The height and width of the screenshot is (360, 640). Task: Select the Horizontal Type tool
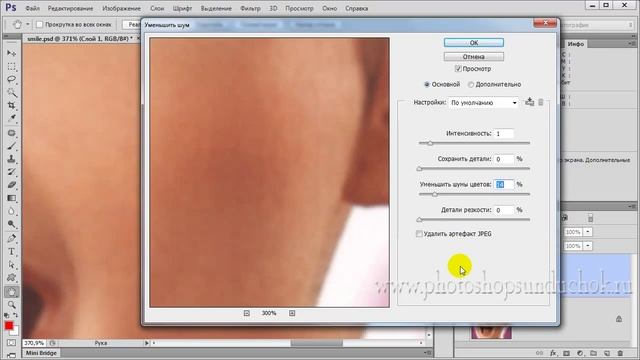pyautogui.click(x=11, y=251)
